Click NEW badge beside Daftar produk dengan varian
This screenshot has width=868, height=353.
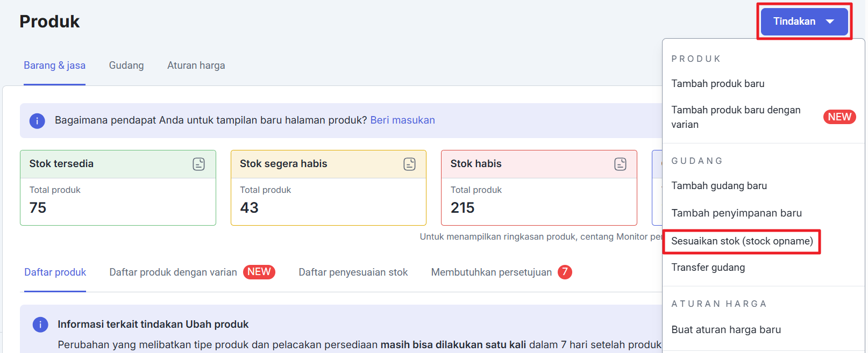259,272
